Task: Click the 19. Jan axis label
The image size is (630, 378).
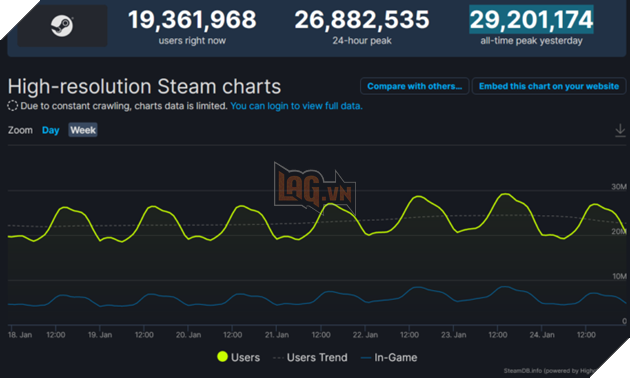Action: (100, 335)
